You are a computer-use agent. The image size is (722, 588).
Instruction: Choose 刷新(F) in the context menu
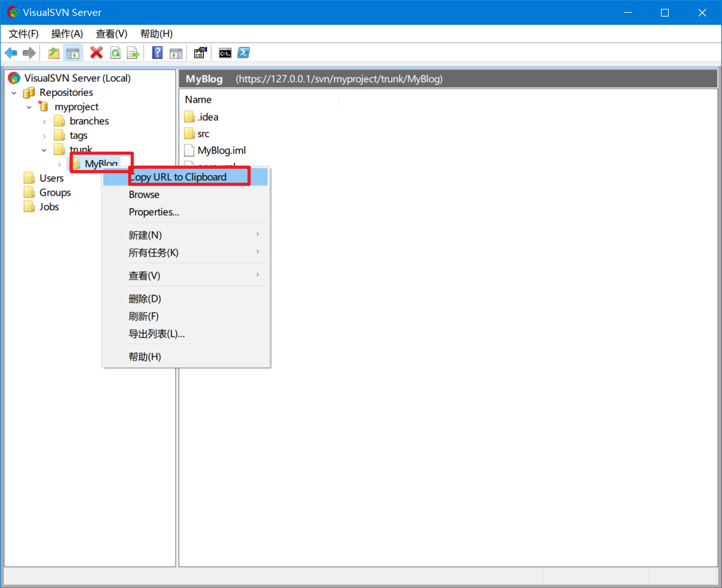tap(185, 316)
